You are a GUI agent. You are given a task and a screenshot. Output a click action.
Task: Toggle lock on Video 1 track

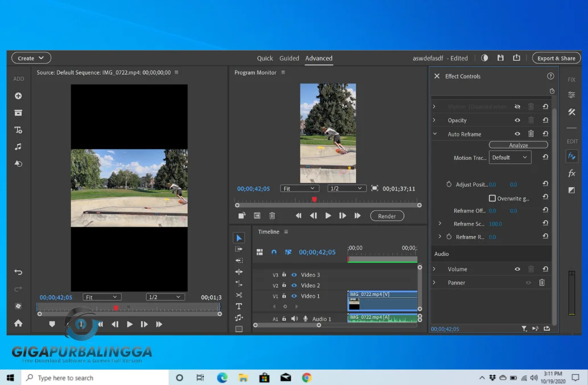click(x=284, y=296)
